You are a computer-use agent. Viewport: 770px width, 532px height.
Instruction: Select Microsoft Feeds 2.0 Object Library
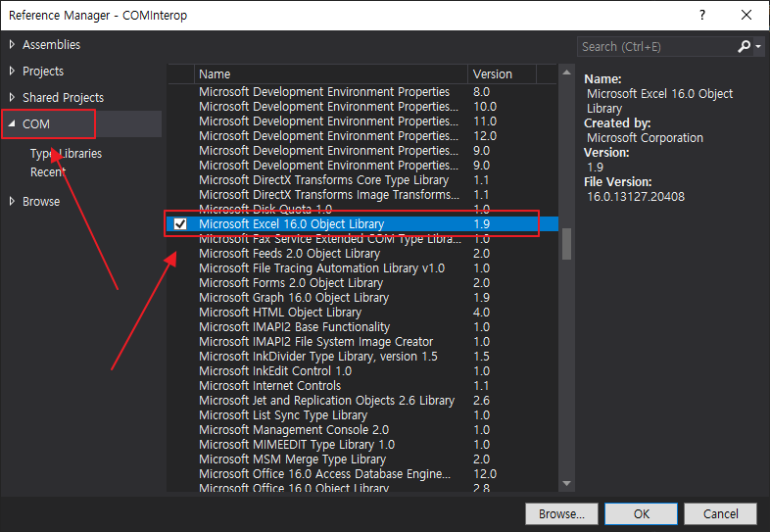tap(361, 254)
